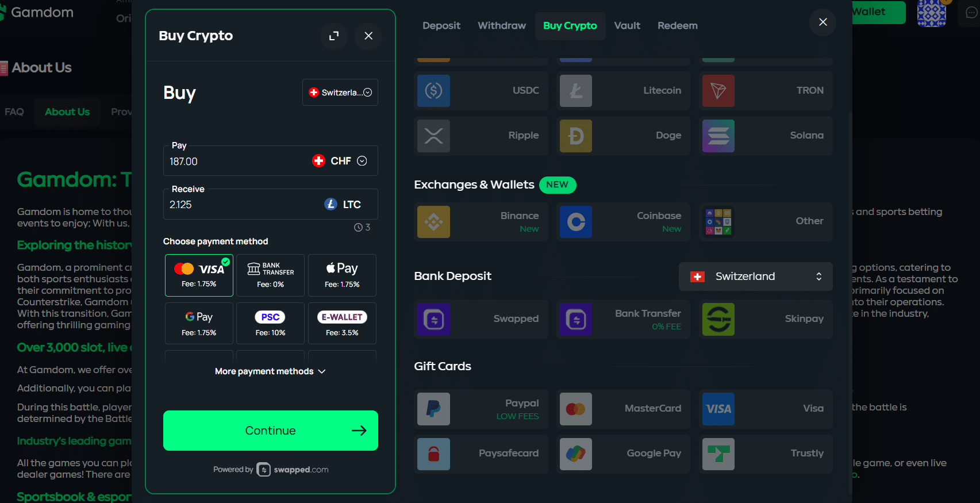Expand the Buy Crypto panel to fullscreen

click(x=334, y=36)
